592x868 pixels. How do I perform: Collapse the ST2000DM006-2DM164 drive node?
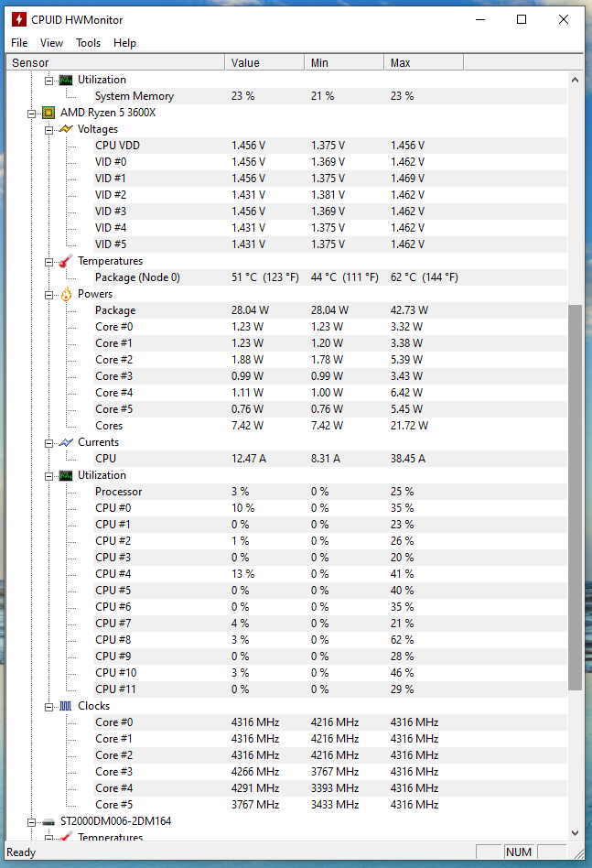[31, 822]
